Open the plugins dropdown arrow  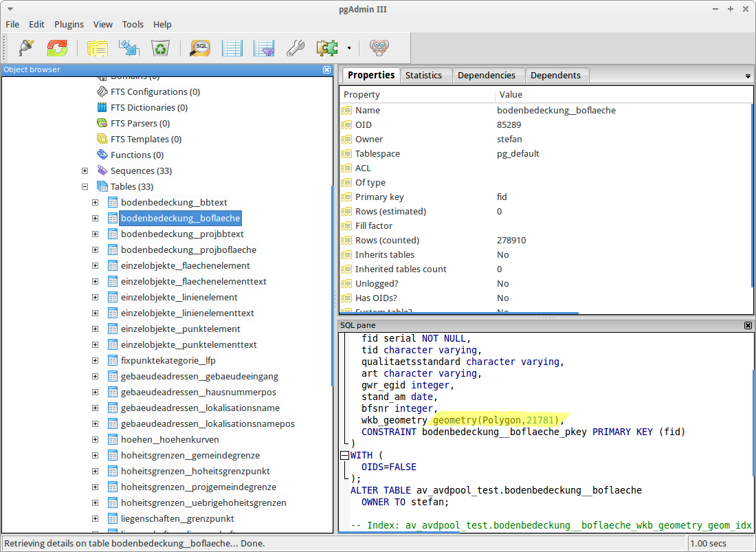(348, 48)
